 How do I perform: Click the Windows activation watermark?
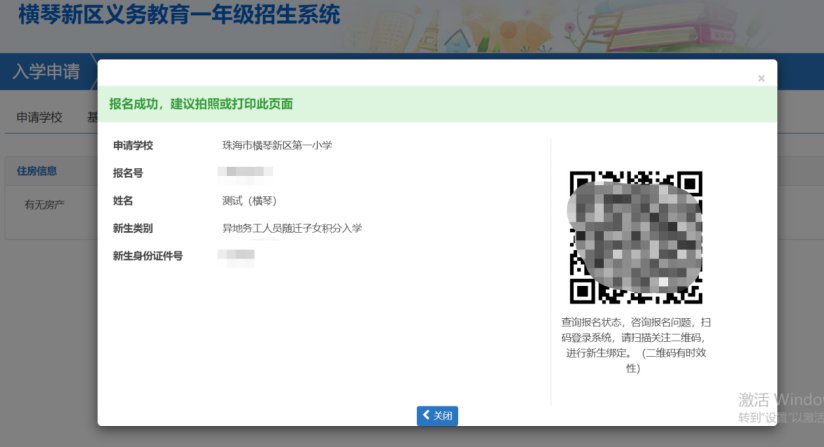(x=780, y=406)
